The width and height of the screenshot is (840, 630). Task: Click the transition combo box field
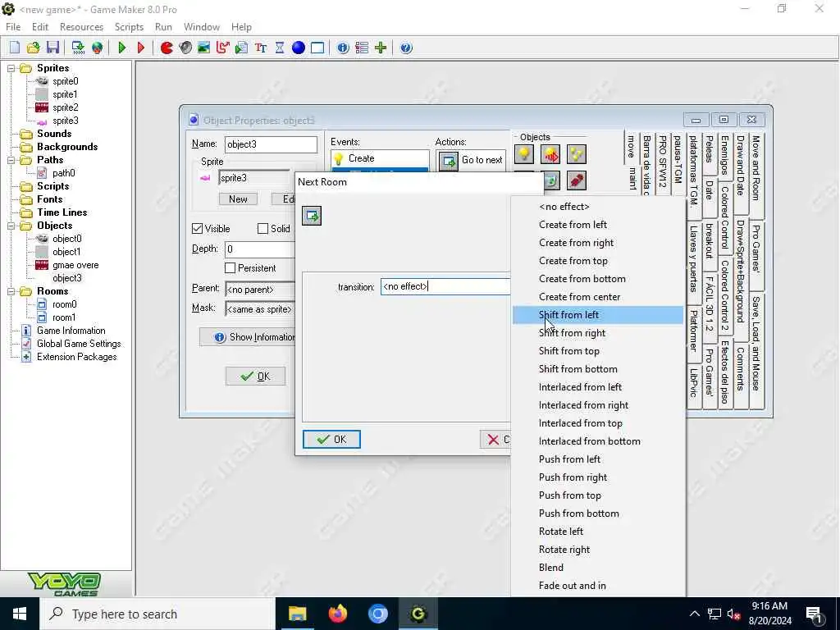point(445,286)
